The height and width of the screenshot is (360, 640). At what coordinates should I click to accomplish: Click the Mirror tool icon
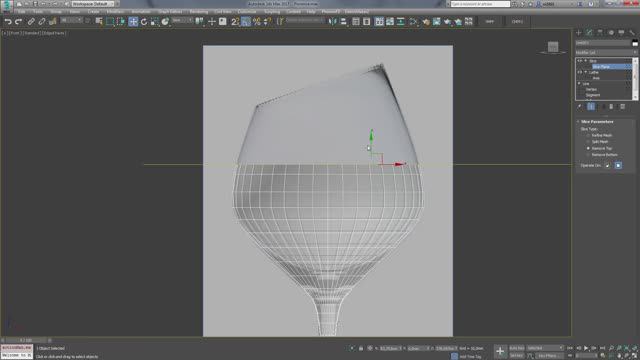pyautogui.click(x=333, y=22)
